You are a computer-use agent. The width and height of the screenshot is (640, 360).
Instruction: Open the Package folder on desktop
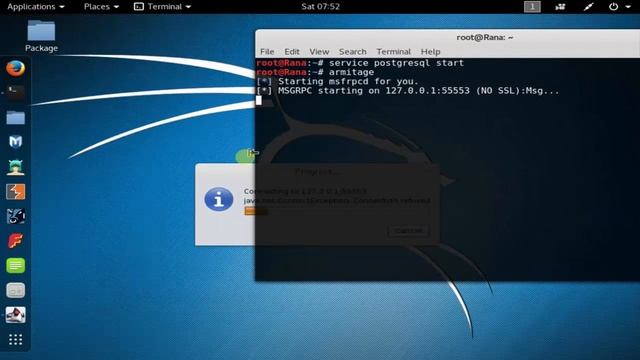click(41, 36)
